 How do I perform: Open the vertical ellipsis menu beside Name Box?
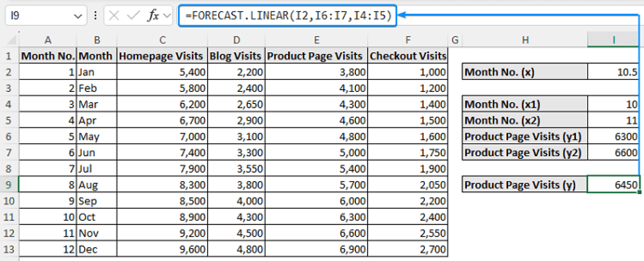coord(96,16)
